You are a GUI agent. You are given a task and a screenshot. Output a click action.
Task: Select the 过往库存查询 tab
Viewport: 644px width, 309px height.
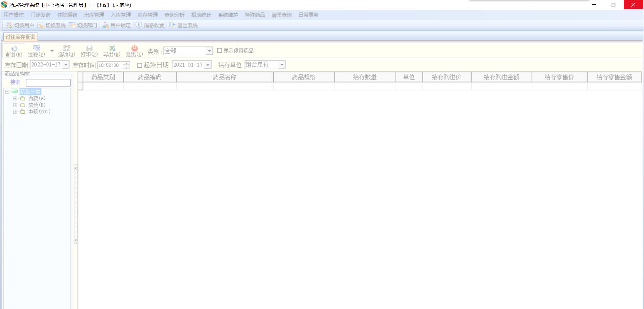[x=20, y=37]
